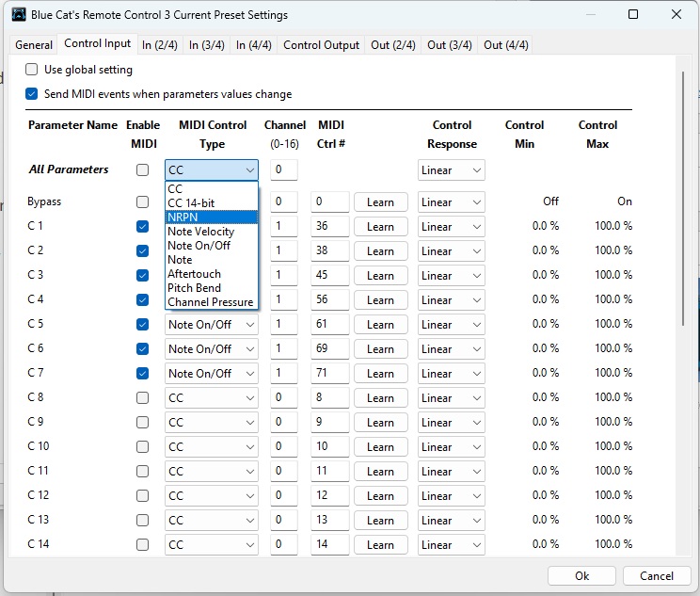
Task: Click the Cancel button
Action: coord(657,575)
